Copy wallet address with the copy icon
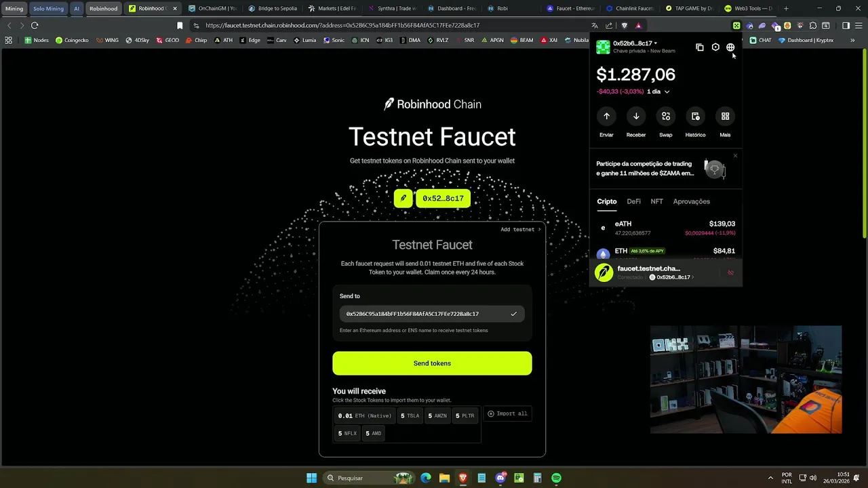Screen dimensions: 868x488 tap(700, 47)
